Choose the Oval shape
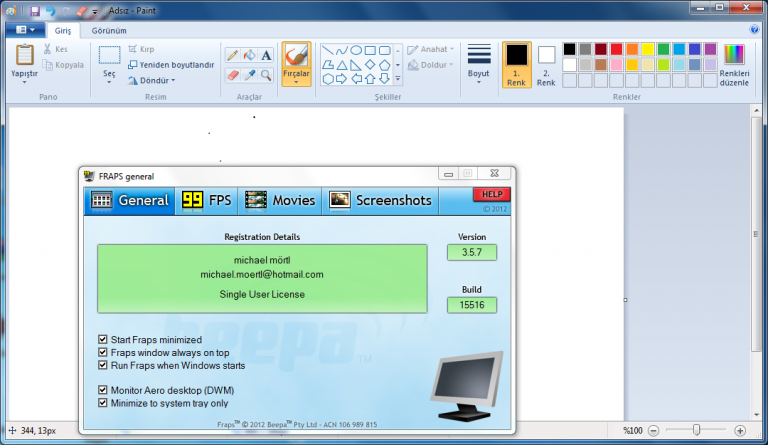Screen dimensions: 768x445 tap(356, 50)
